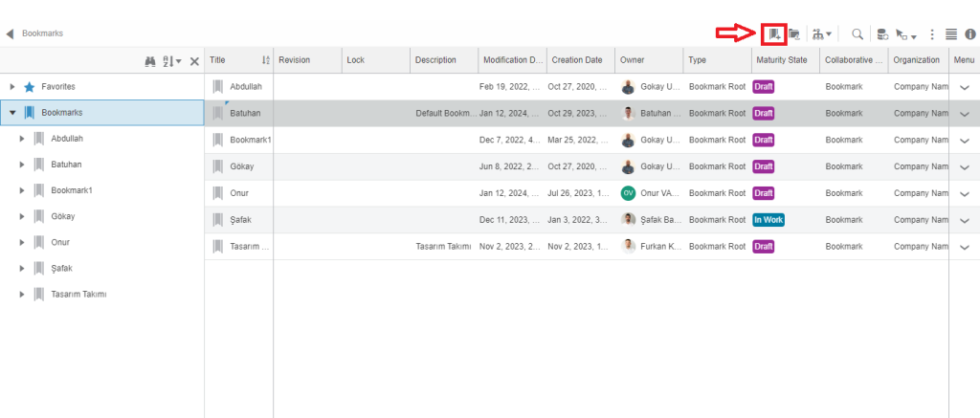The height and width of the screenshot is (418, 980).
Task: Open the A-Z sort dropdown in tree panel
Action: [171, 61]
